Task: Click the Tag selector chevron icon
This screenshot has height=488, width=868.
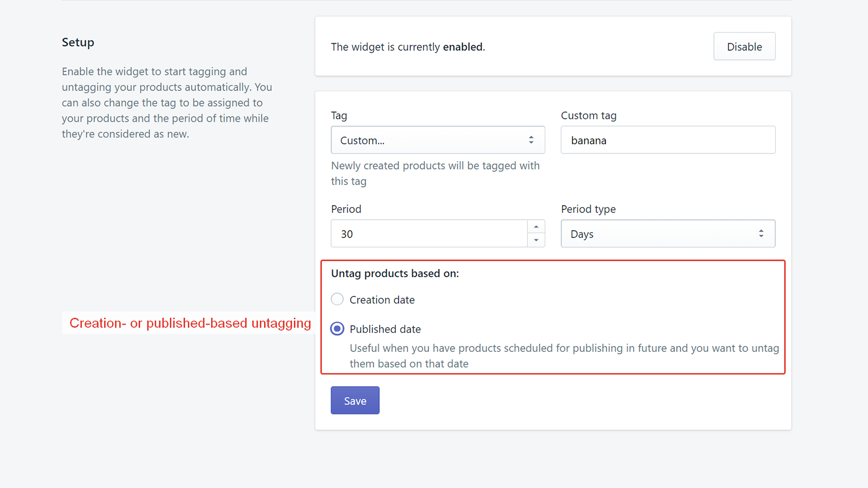Action: tap(531, 140)
